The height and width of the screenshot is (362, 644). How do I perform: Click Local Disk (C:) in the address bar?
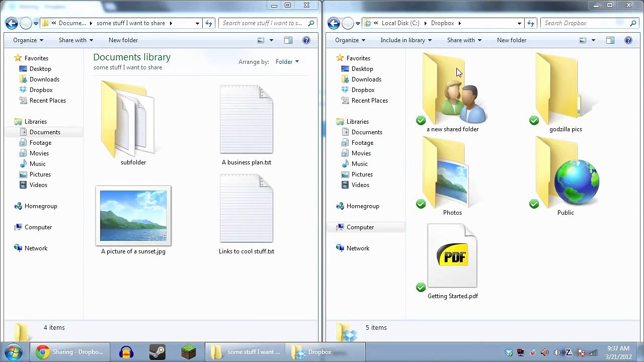tap(400, 23)
